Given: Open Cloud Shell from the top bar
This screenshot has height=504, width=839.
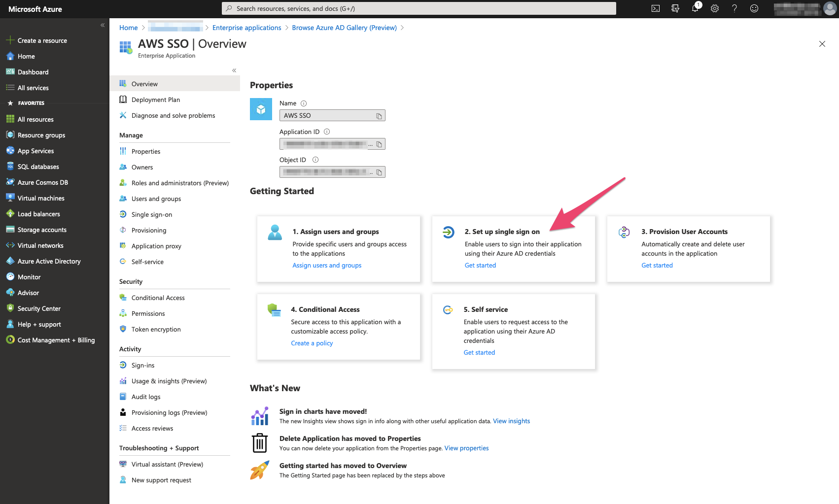Looking at the screenshot, I should click(656, 8).
